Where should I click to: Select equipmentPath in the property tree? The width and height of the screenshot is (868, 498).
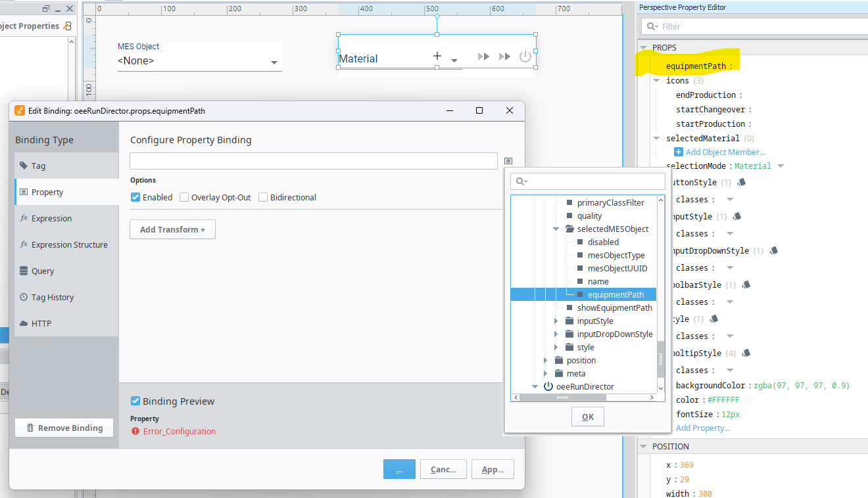click(615, 295)
